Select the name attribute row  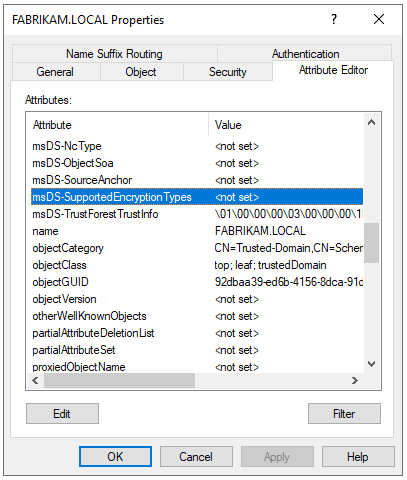(x=197, y=231)
